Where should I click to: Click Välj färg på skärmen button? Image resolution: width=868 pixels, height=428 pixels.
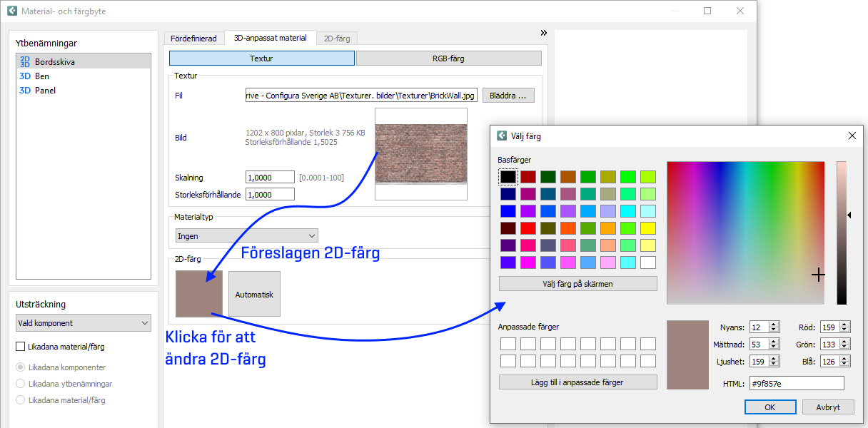[x=578, y=284]
